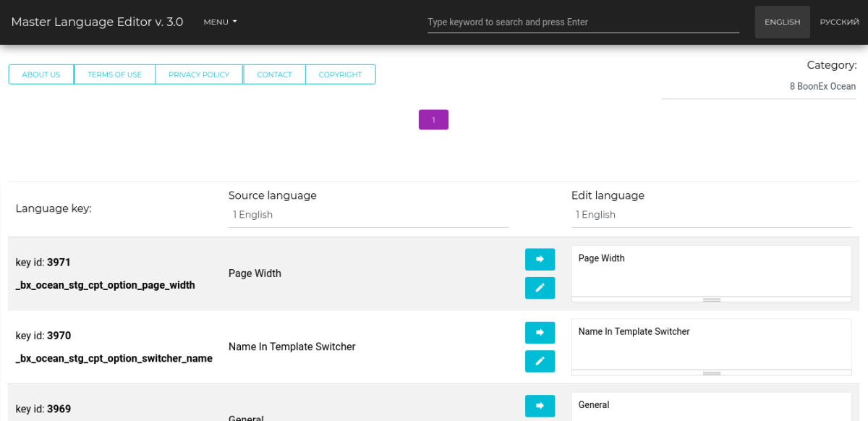This screenshot has width=868, height=421.
Task: Click into the Page Width edit textarea
Action: [x=711, y=271]
